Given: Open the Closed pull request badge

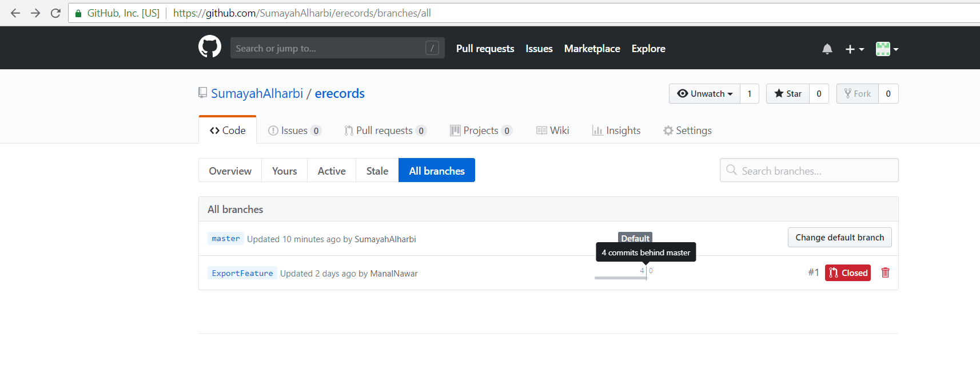Looking at the screenshot, I should coord(848,273).
